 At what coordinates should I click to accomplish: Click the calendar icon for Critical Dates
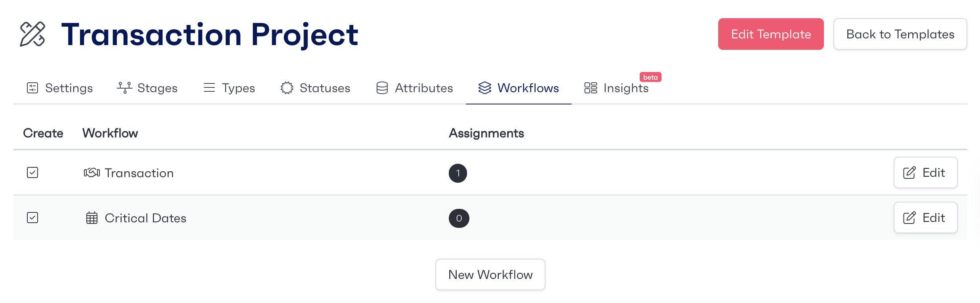pyautogui.click(x=92, y=218)
